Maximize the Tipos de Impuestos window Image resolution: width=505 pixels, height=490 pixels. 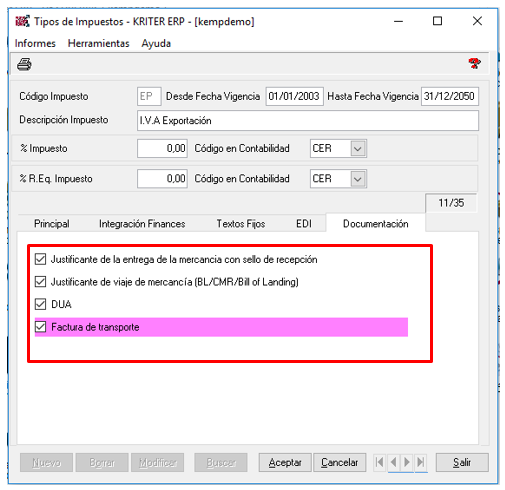click(437, 21)
